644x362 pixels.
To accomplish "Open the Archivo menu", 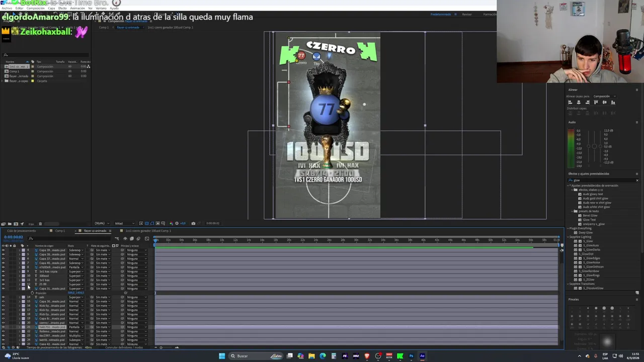I will coord(7,8).
